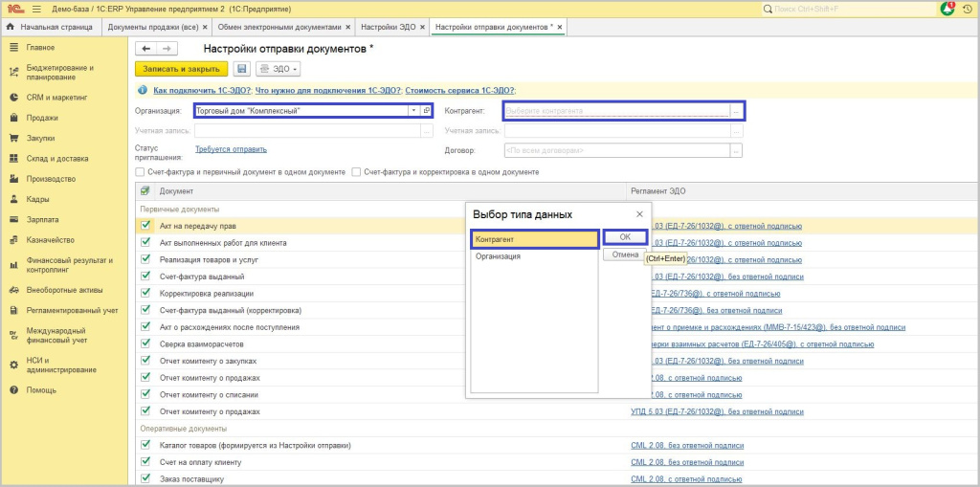Screen dimensions: 980x487
Task: Select Организация in the data type list
Action: (x=498, y=256)
